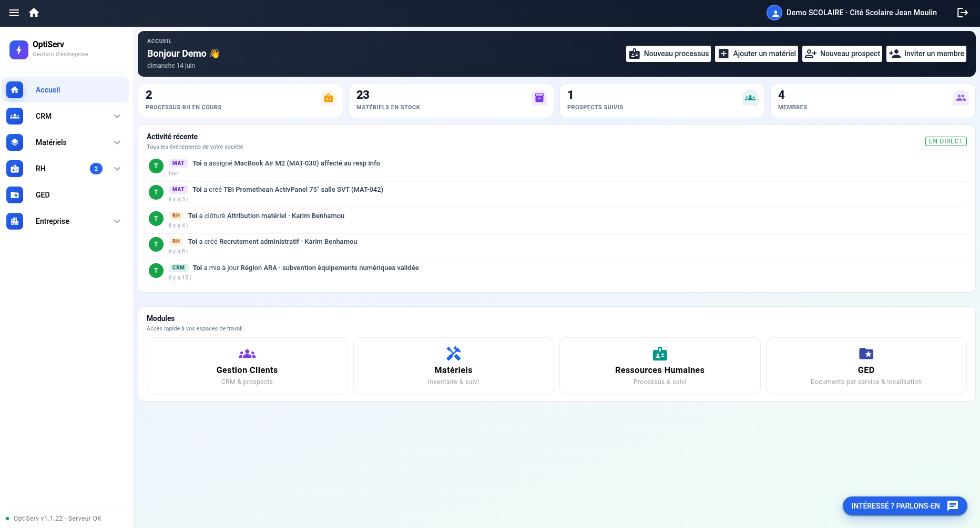Click Nouveau processus button
This screenshot has width=980, height=528.
pyautogui.click(x=668, y=54)
